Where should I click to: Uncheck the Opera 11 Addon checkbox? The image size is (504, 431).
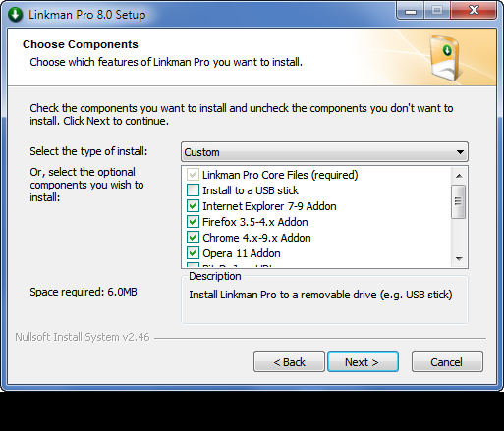point(193,253)
